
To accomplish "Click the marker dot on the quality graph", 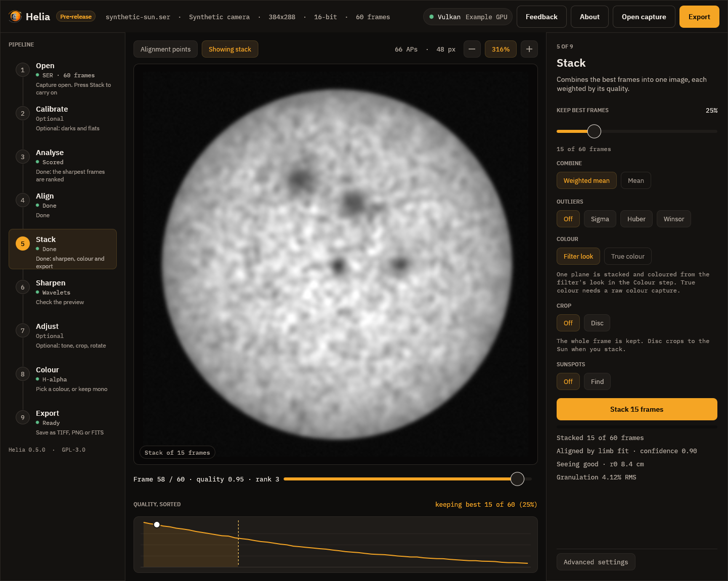I will (157, 524).
